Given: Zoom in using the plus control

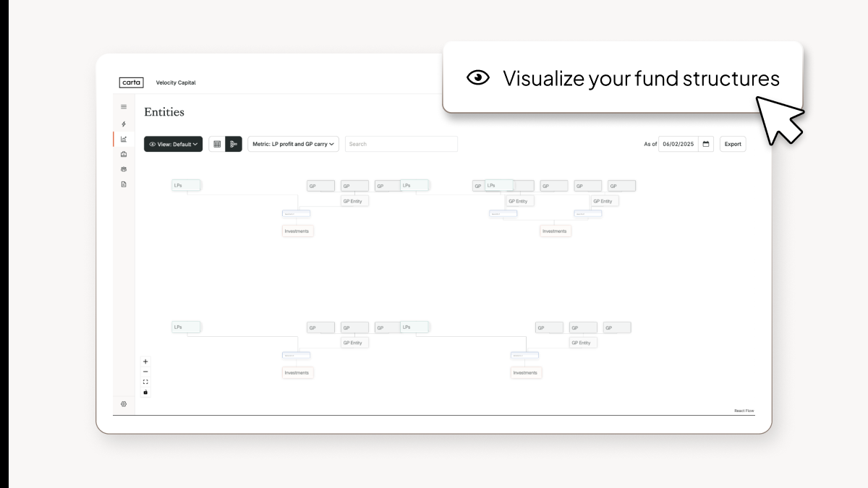Looking at the screenshot, I should (145, 361).
